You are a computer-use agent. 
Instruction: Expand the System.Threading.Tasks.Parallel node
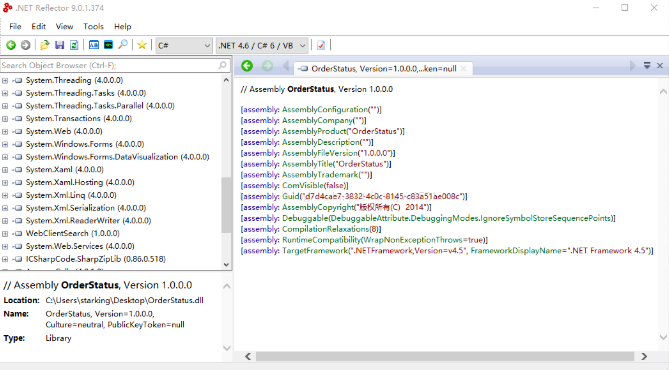[5, 106]
